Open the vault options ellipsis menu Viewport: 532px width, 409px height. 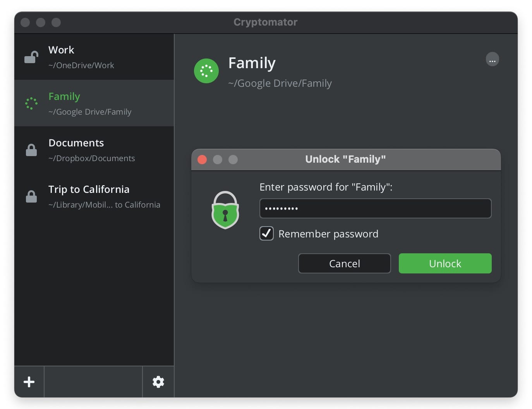pos(492,59)
